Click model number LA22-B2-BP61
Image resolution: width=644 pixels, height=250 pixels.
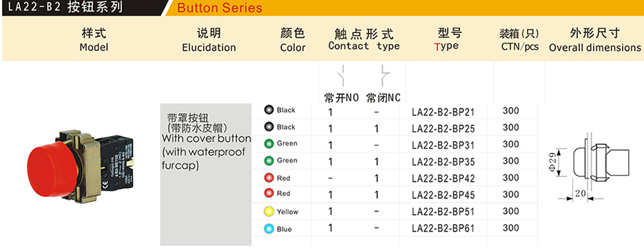[x=443, y=228]
